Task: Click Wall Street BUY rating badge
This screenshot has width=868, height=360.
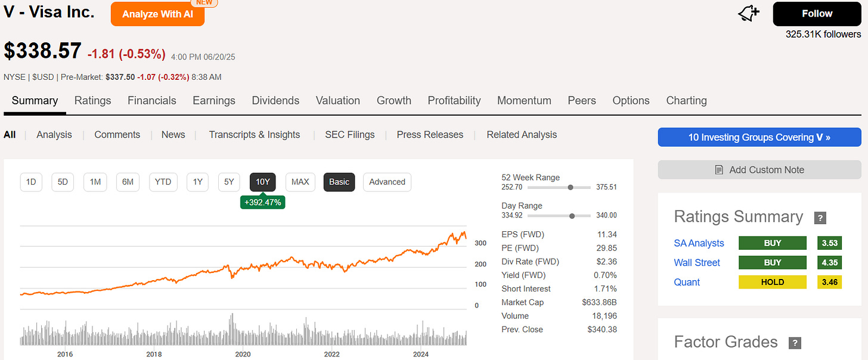Action: coord(773,263)
